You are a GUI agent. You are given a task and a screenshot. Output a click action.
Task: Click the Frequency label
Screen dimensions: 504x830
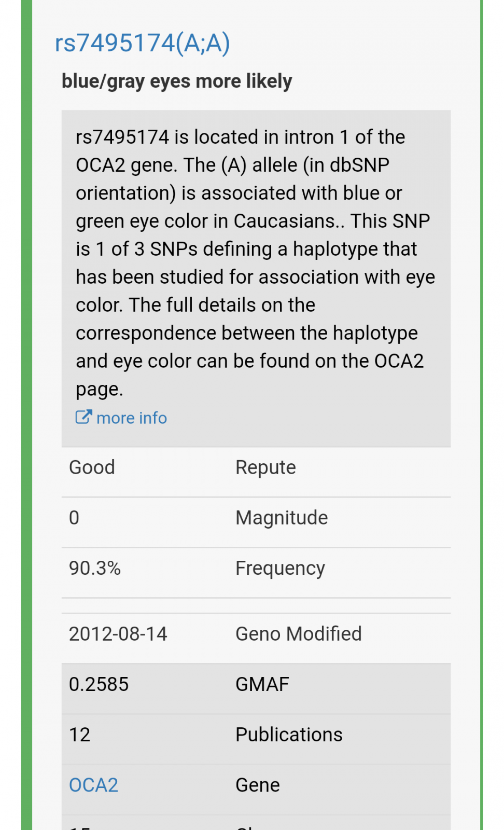point(280,568)
